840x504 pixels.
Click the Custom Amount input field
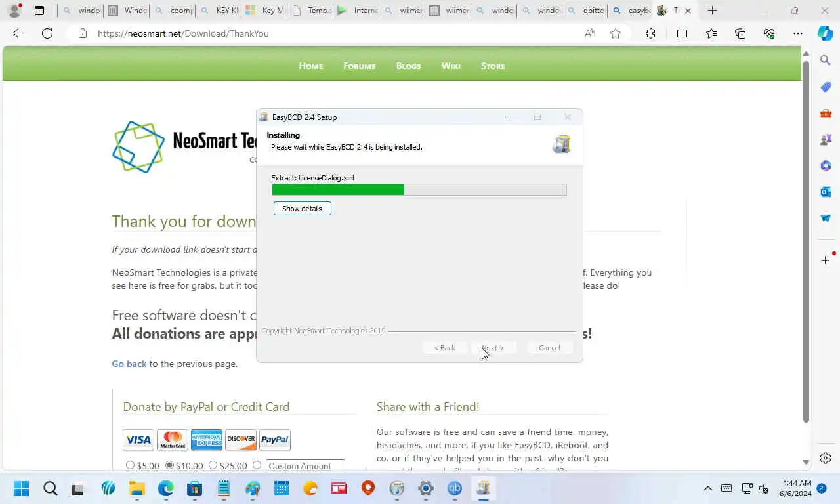click(x=305, y=465)
